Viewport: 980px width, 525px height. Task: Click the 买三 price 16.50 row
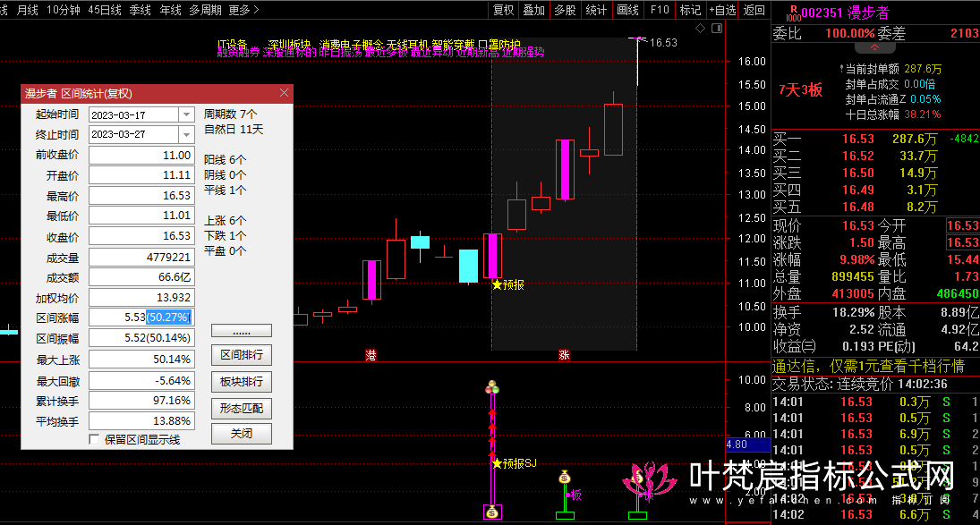click(875, 173)
